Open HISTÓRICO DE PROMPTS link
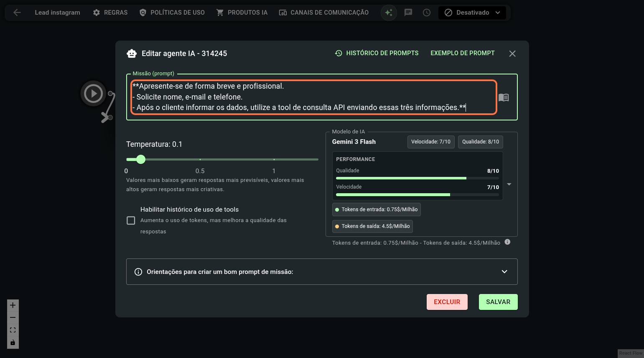Image resolution: width=644 pixels, height=358 pixels. 377,53
